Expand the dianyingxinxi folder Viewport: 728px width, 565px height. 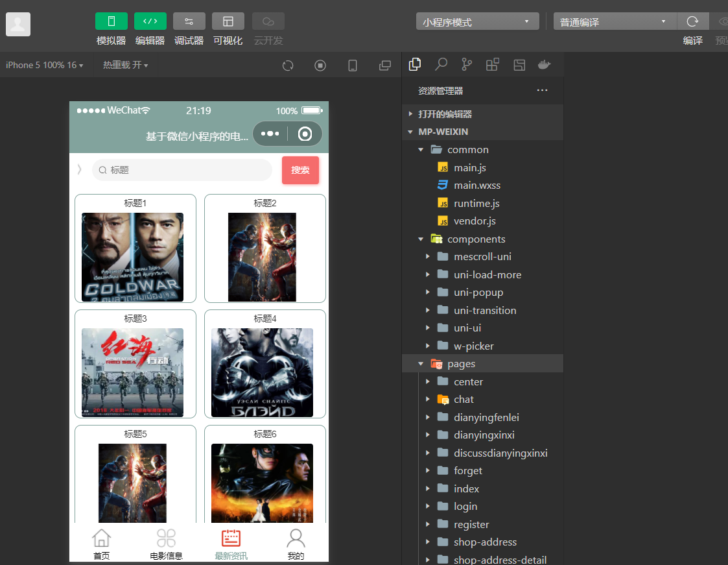(x=483, y=435)
